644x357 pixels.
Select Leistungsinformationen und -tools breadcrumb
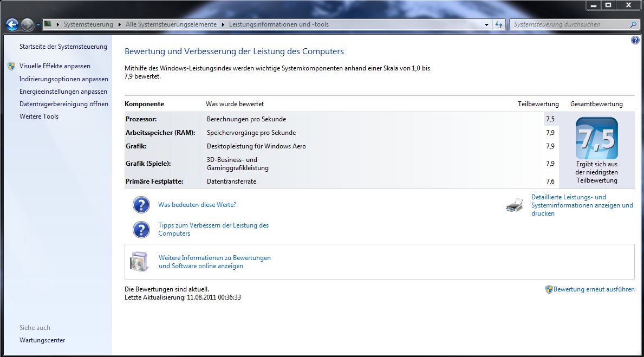(x=279, y=25)
